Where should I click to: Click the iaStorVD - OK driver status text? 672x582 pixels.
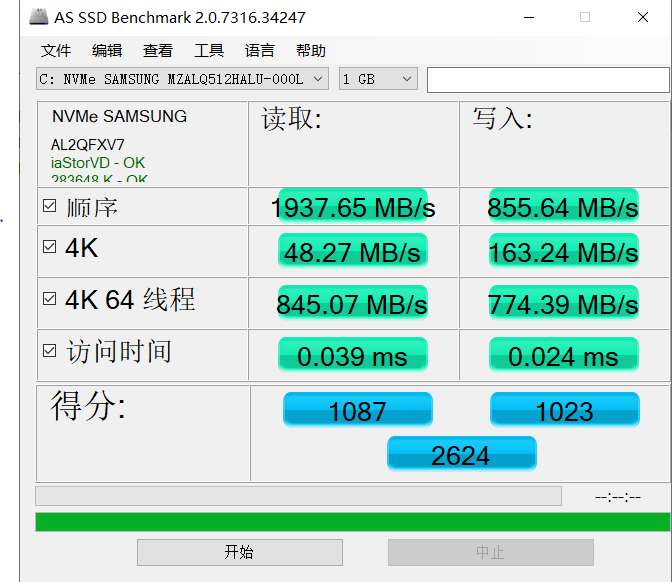tap(98, 163)
